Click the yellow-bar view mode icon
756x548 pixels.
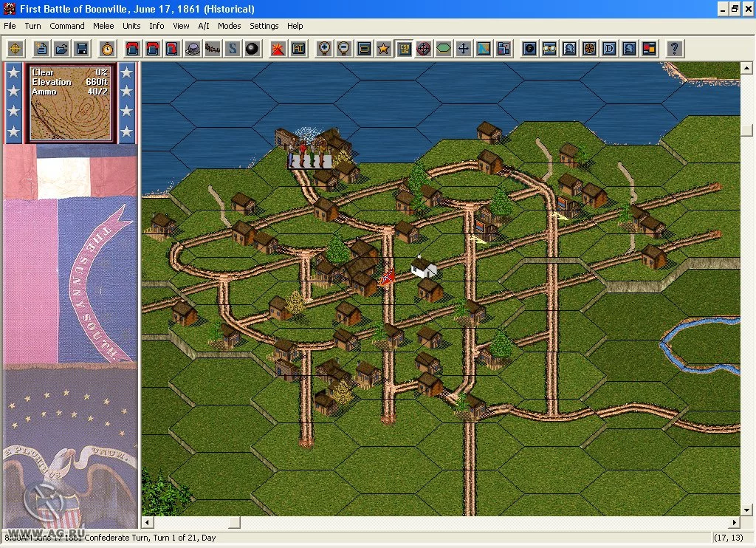(364, 49)
